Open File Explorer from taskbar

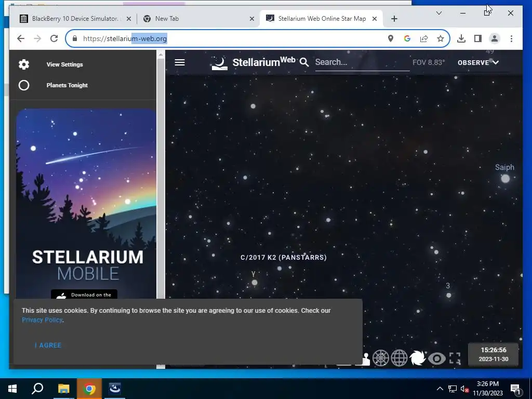63,389
